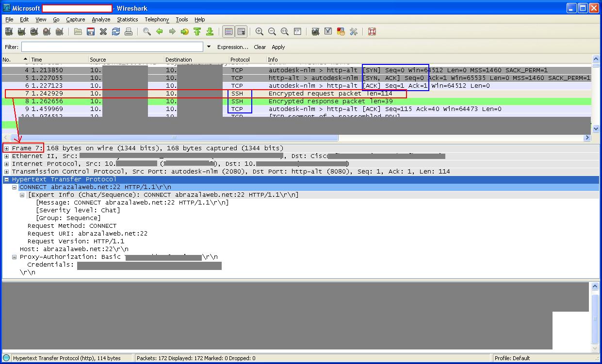Open Wireshark Preferences
The width and height of the screenshot is (602, 364).
coord(354,31)
